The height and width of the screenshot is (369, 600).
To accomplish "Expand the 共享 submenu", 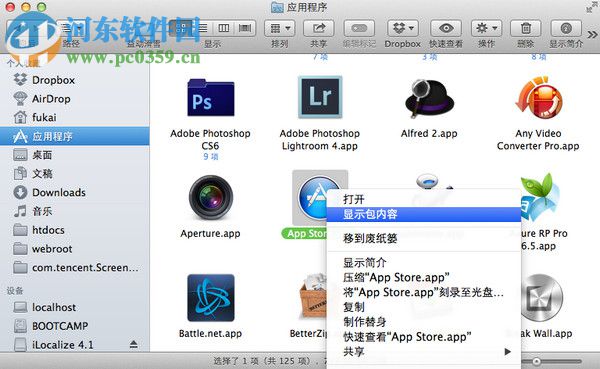I will click(424, 352).
